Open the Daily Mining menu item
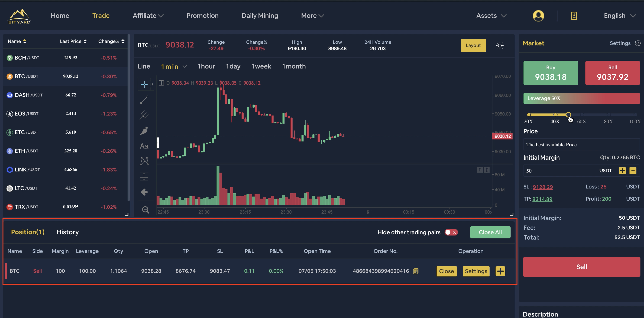This screenshot has width=644, height=318. click(x=259, y=16)
